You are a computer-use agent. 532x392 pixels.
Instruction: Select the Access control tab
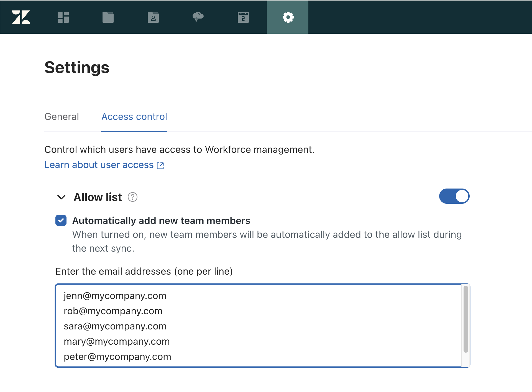tap(134, 117)
